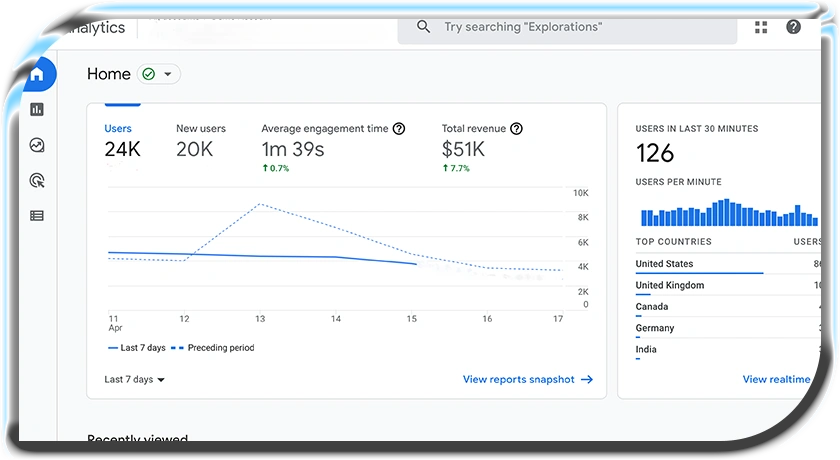Click help icon beside Total revenue

coord(516,129)
